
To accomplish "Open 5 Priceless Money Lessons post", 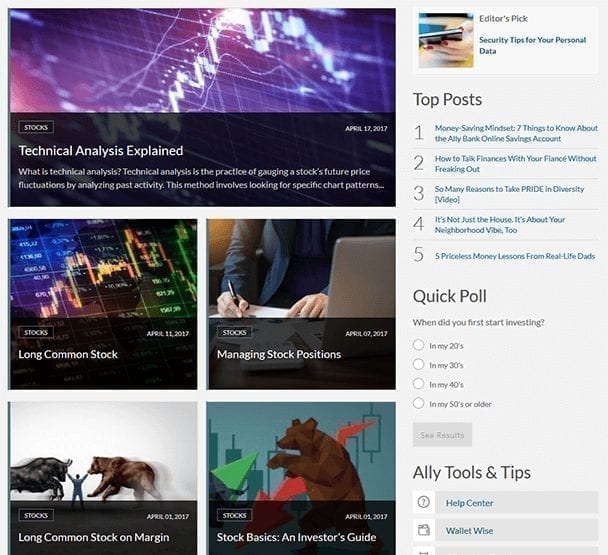I will [515, 256].
